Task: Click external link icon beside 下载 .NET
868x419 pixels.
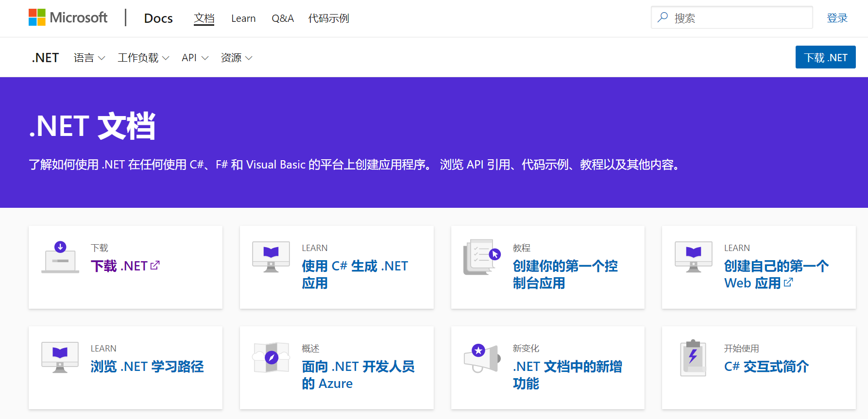Action: click(x=155, y=266)
